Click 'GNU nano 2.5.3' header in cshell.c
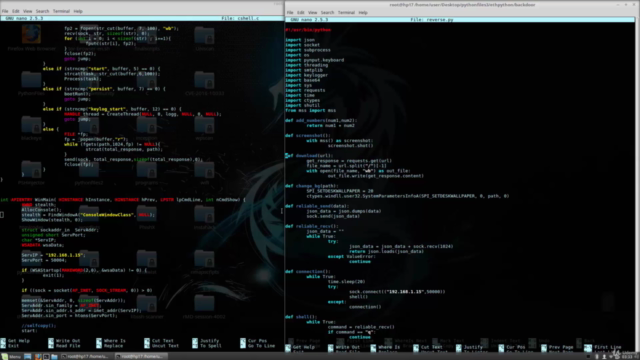Image resolution: width=640 pixels, height=360 pixels. click(x=24, y=18)
